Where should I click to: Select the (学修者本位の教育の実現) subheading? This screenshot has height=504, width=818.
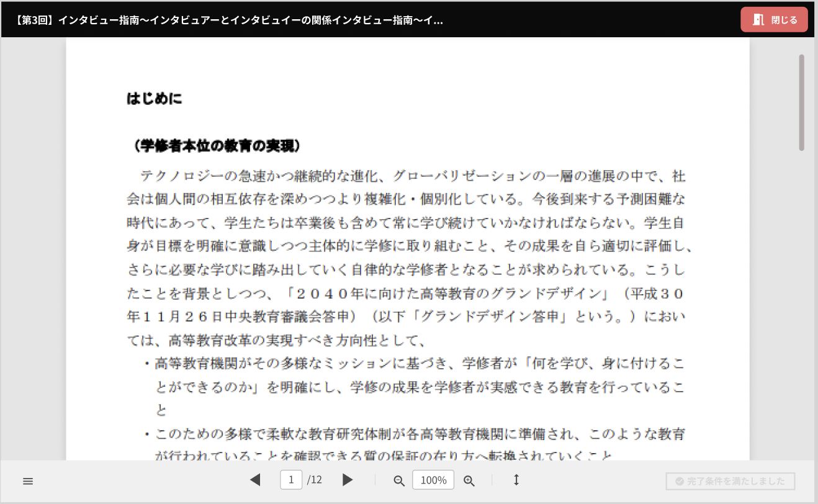tap(217, 146)
